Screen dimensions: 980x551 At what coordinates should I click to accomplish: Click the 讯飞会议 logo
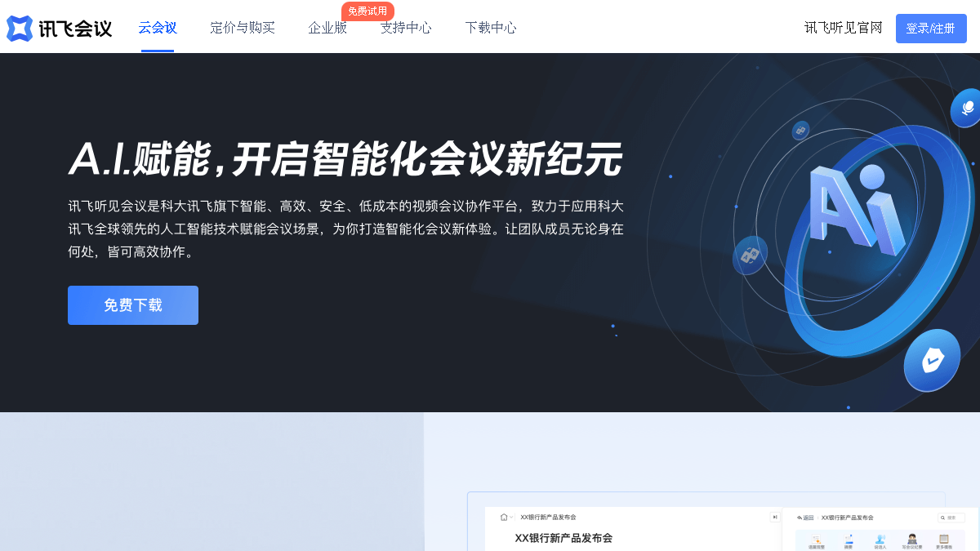(59, 29)
